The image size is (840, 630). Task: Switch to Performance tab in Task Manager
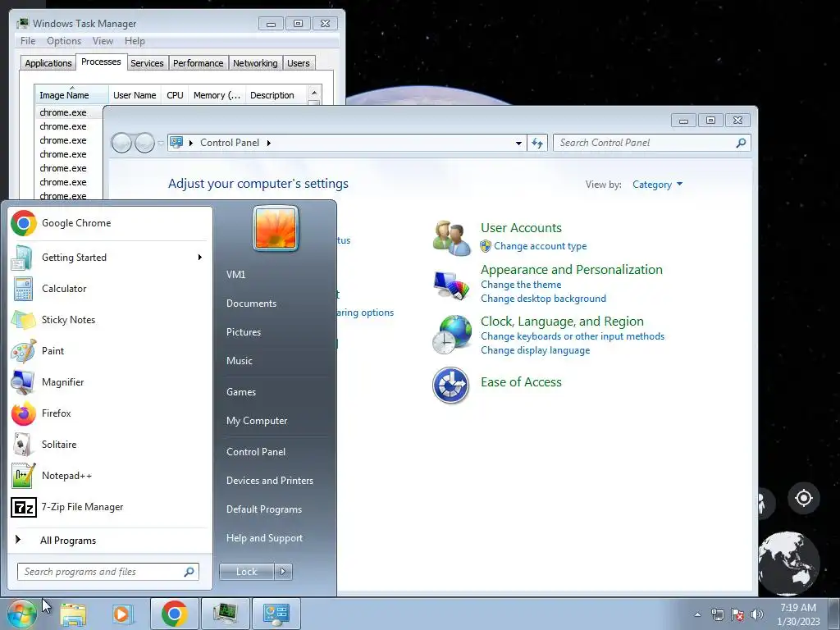pyautogui.click(x=199, y=63)
